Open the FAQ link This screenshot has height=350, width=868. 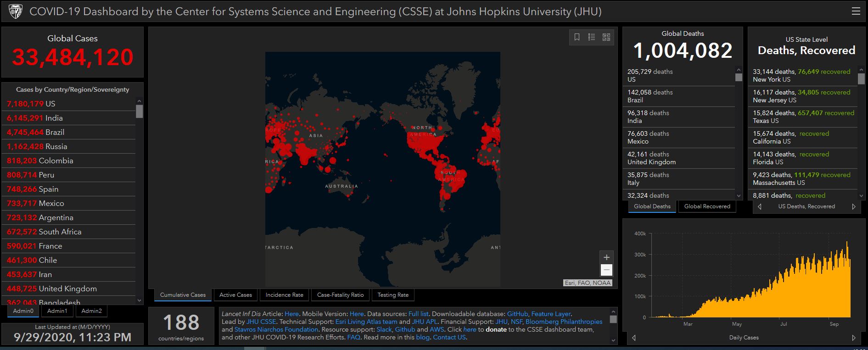point(353,337)
